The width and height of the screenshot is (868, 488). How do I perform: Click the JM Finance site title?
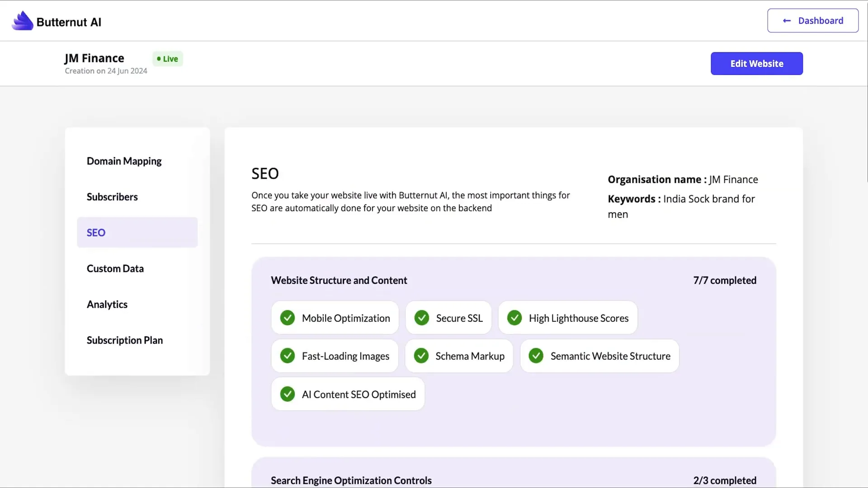tap(94, 58)
